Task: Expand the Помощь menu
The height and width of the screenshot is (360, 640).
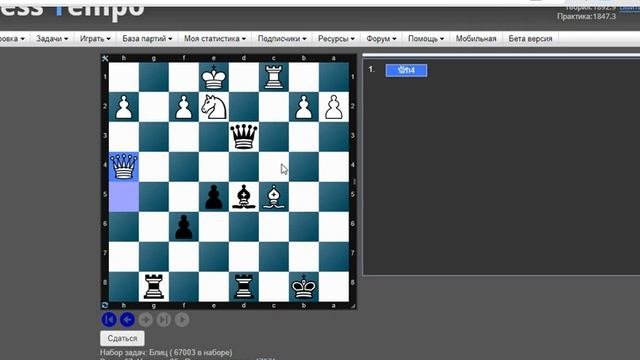Action: tap(426, 39)
